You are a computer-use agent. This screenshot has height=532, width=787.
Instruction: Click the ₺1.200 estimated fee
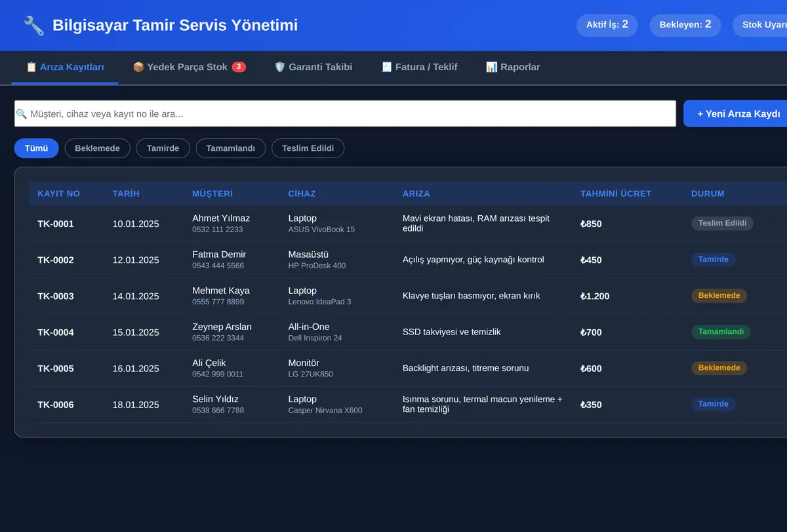pyautogui.click(x=595, y=296)
